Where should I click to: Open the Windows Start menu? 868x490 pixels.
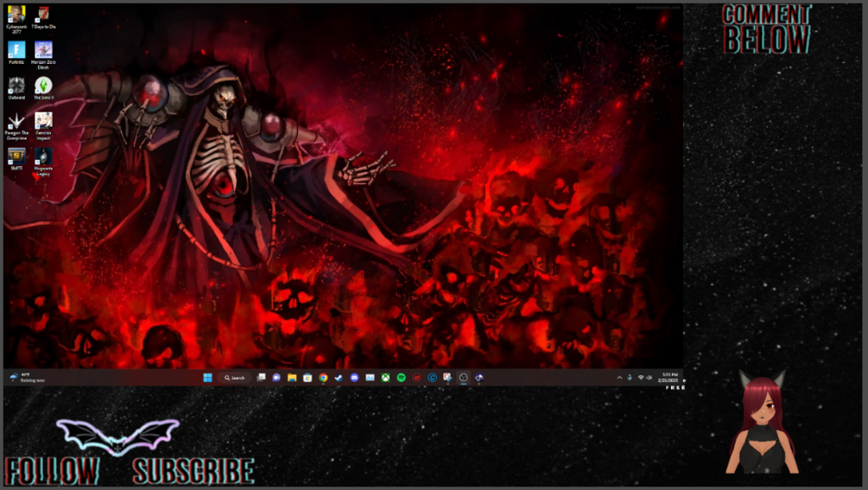tap(207, 378)
